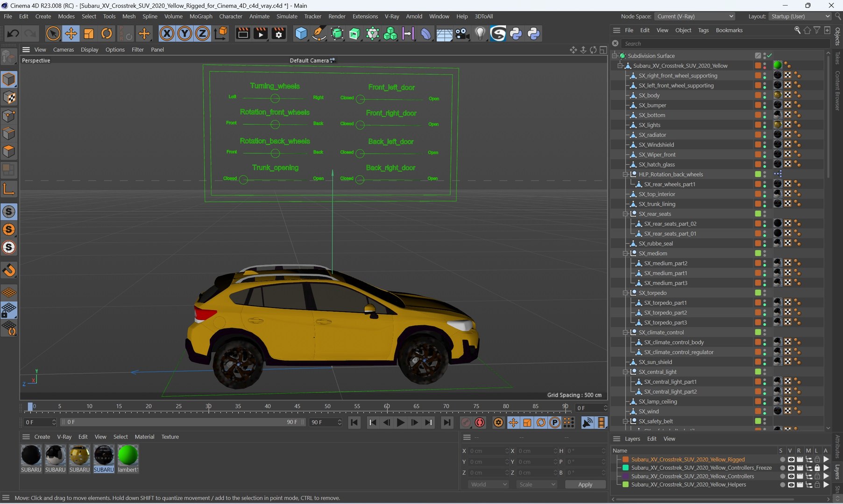The height and width of the screenshot is (504, 843).
Task: Open the Cameras viewport menu
Action: (x=64, y=49)
